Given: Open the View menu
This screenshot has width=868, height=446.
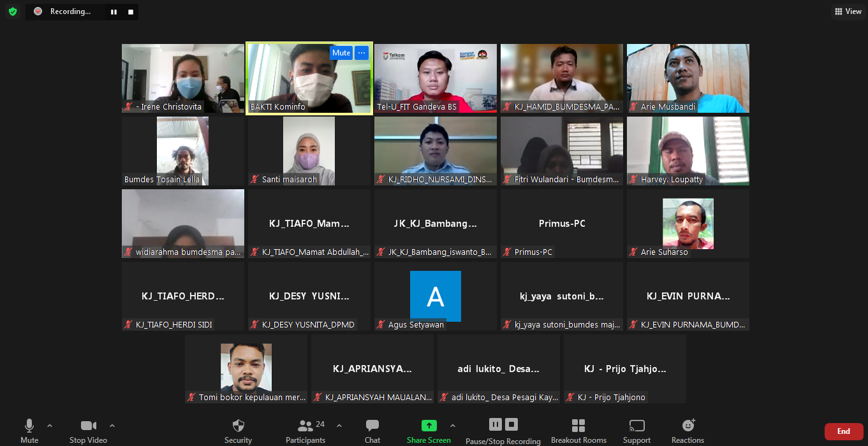Looking at the screenshot, I should tap(848, 11).
